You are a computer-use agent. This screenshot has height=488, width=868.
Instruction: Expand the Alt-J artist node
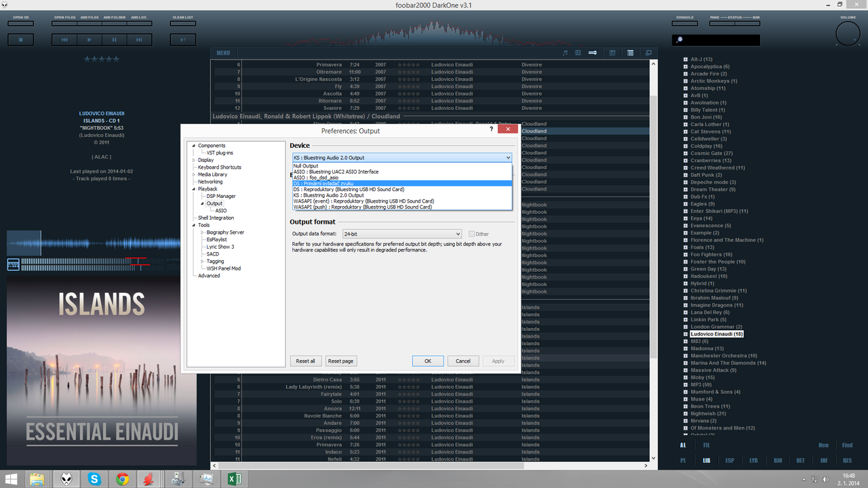click(686, 60)
